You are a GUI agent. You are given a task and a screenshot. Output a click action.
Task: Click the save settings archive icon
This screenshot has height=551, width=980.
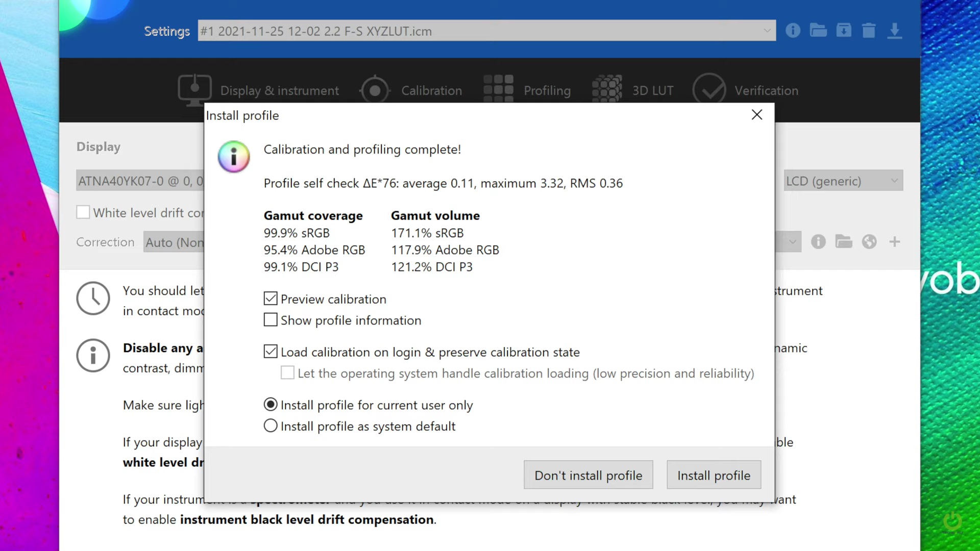click(x=844, y=31)
